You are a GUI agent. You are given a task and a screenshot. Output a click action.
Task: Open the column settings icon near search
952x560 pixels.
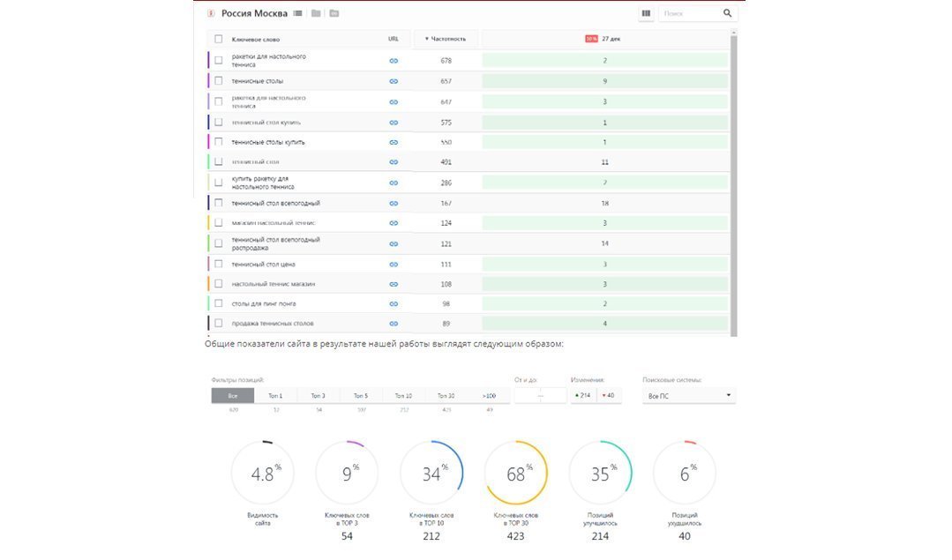click(646, 13)
